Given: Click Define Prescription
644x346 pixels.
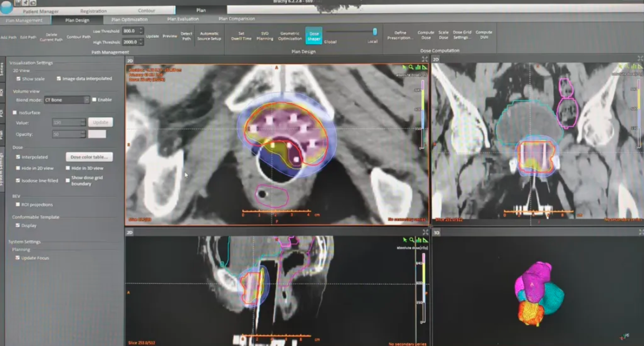Looking at the screenshot, I should click(400, 35).
